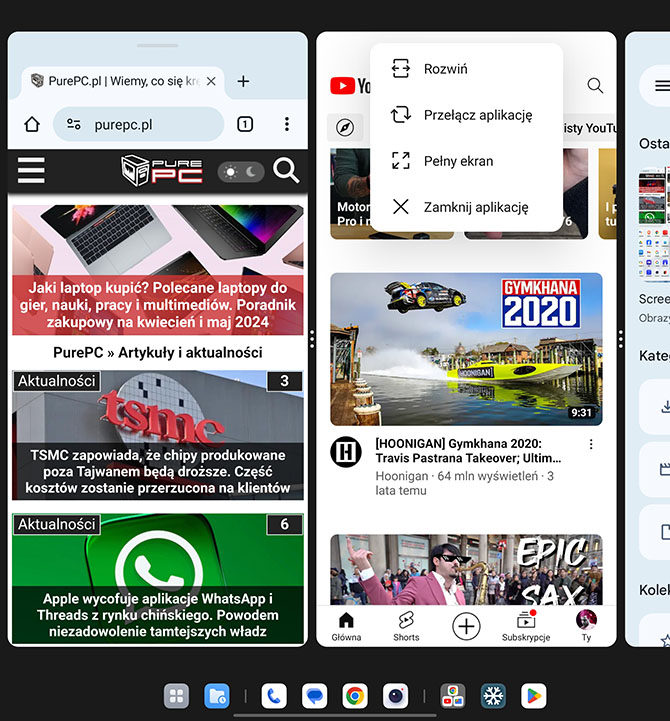Open YouTube Shorts tab
The image size is (670, 721).
(x=406, y=626)
